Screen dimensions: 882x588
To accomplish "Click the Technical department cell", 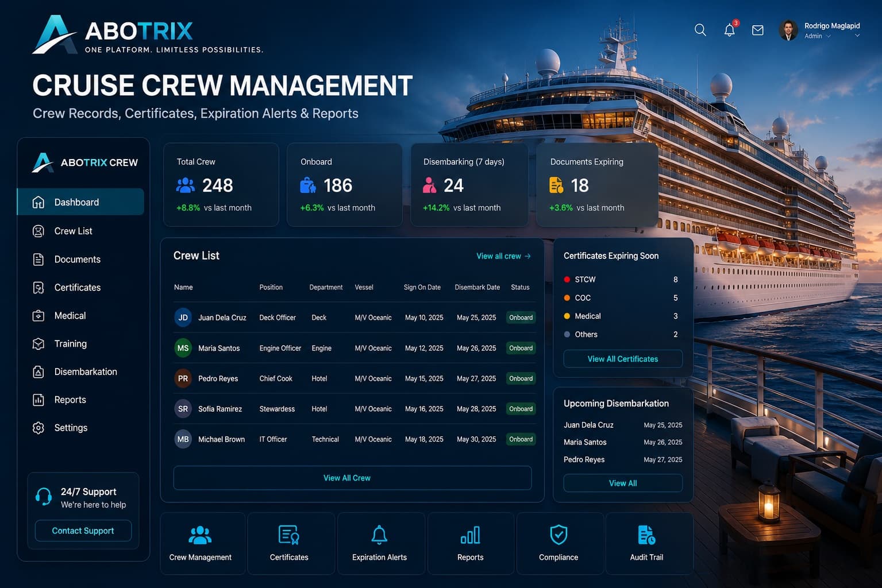I will 325,439.
